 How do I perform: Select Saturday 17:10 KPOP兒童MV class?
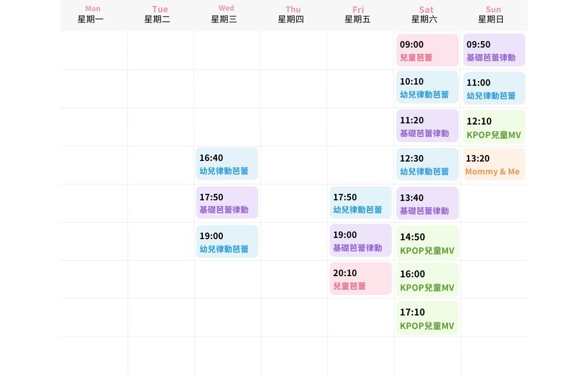pos(427,318)
